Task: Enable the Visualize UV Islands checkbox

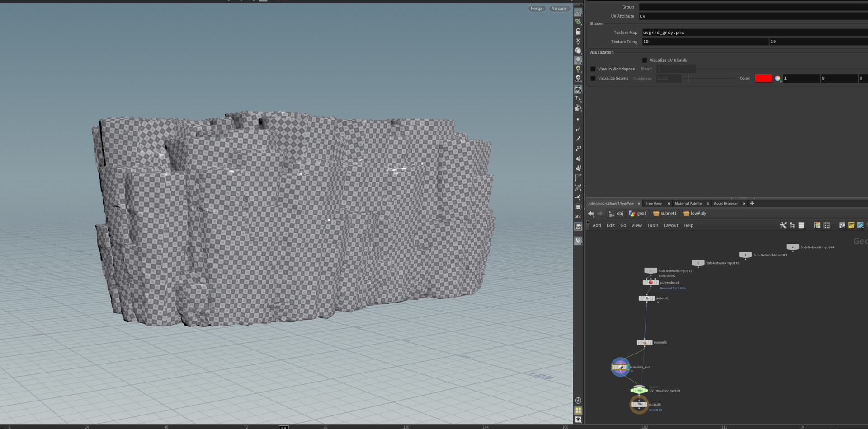Action: click(x=645, y=61)
